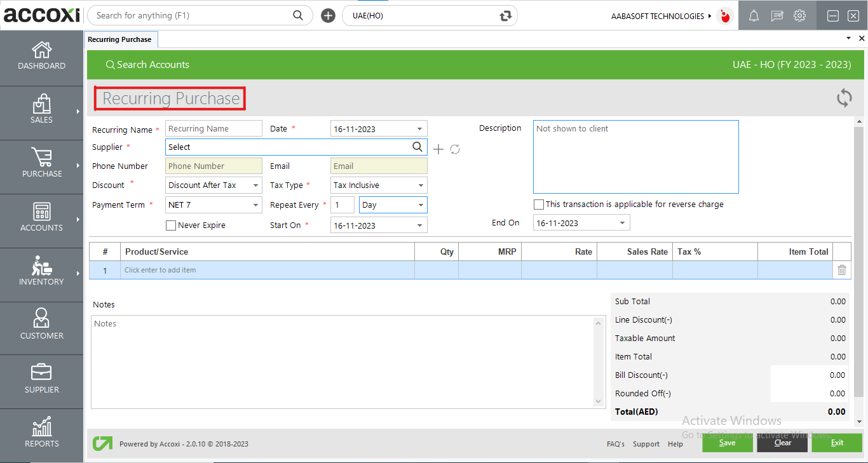Viewport: 868px width, 463px height.
Task: Open the UAE(HO) company selector
Action: 430,15
